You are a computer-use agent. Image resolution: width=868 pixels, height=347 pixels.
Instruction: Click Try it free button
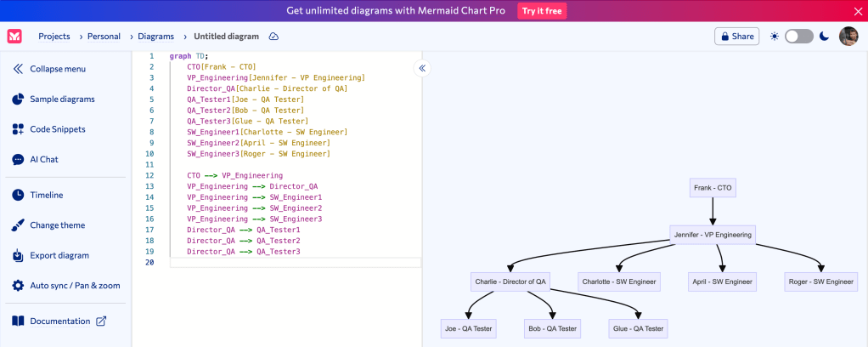542,11
